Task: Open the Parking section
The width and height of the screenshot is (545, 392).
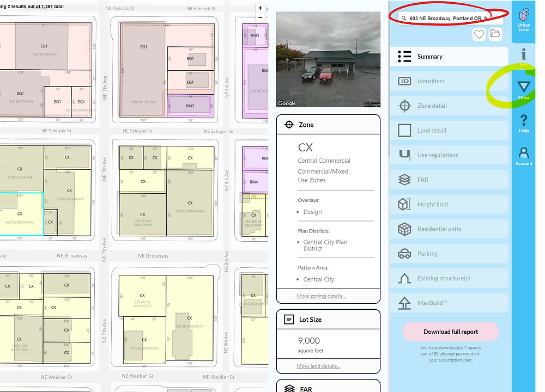Action: click(449, 254)
